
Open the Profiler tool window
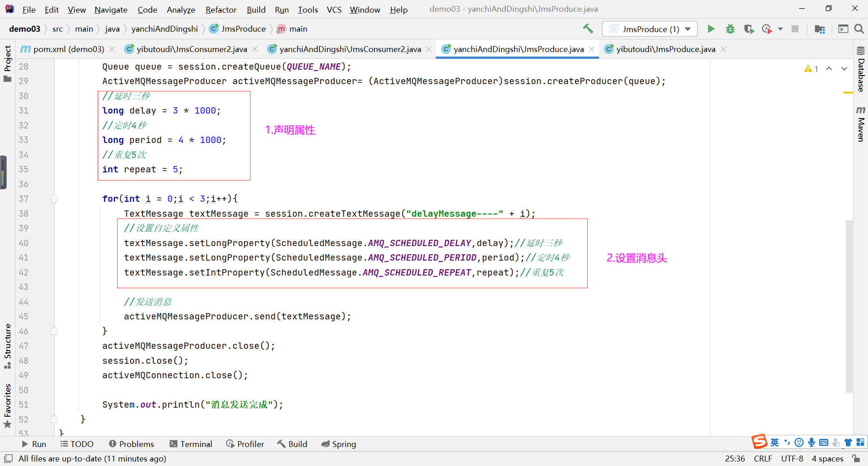(245, 444)
